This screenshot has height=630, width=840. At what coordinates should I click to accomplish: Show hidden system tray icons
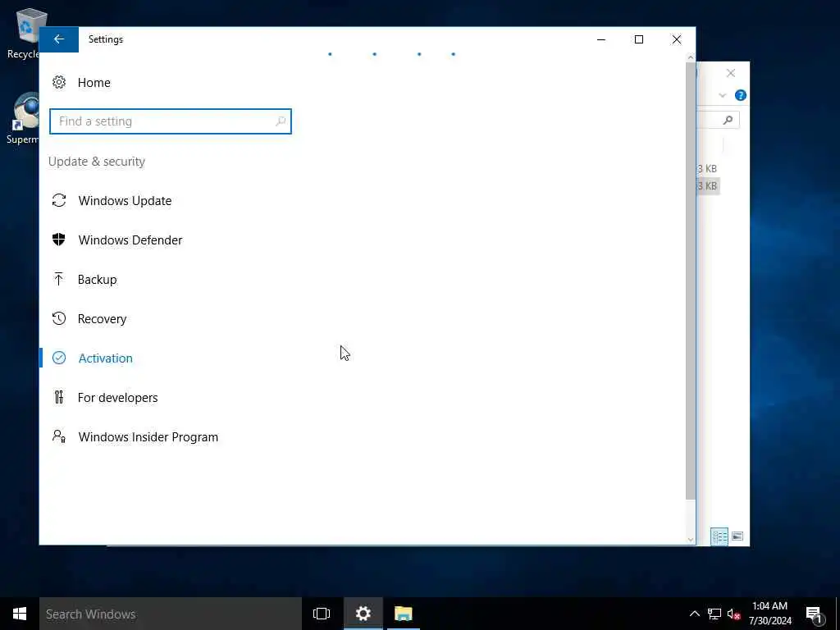click(694, 614)
